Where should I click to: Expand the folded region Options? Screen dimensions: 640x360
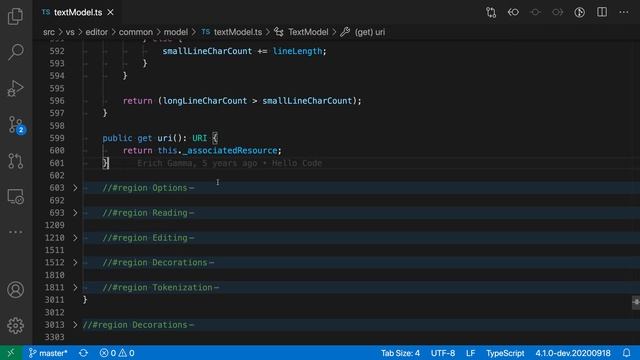(x=75, y=188)
